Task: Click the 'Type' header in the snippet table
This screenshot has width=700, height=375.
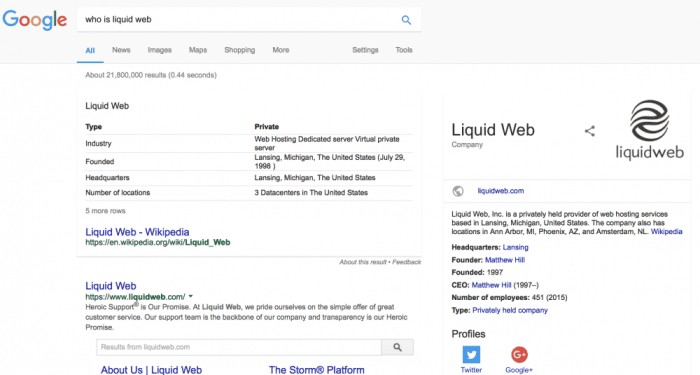Action: pyautogui.click(x=93, y=127)
